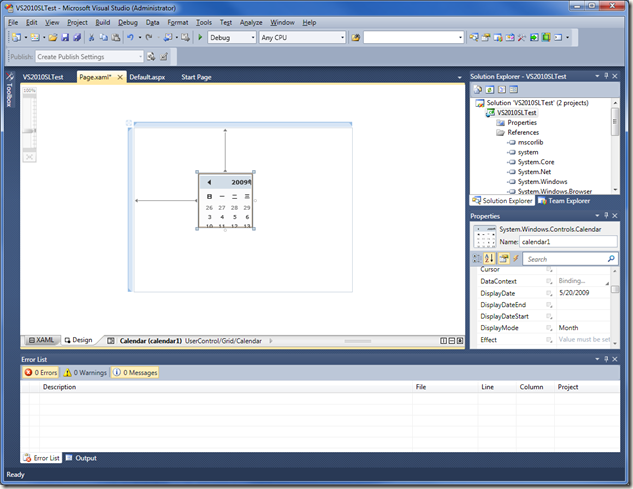Image resolution: width=633 pixels, height=489 pixels.
Task: Open the Debug menu
Action: pyautogui.click(x=128, y=23)
